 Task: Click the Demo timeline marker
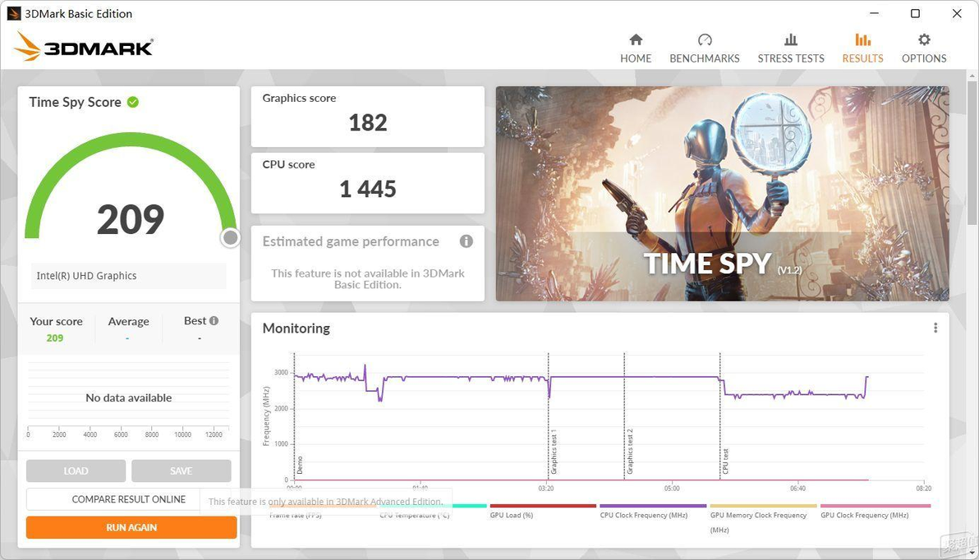299,465
